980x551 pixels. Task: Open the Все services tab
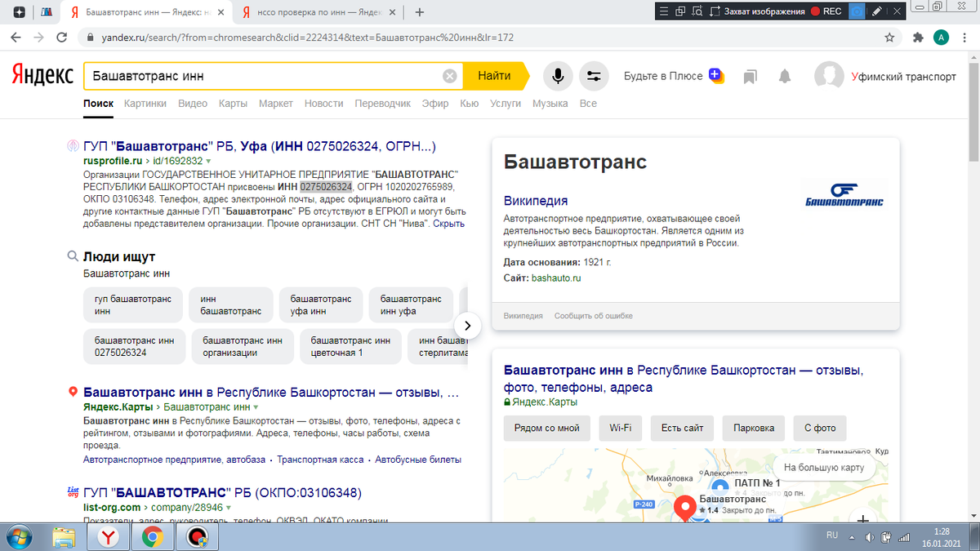[588, 104]
